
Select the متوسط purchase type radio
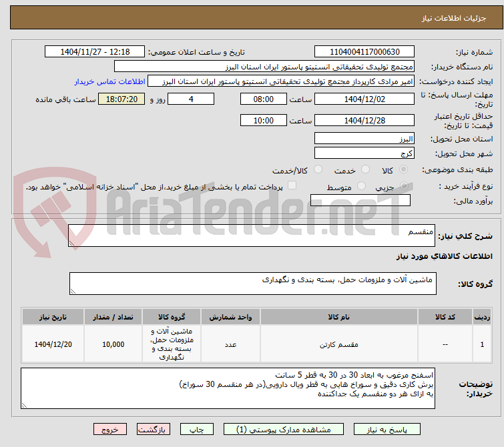tap(362, 185)
